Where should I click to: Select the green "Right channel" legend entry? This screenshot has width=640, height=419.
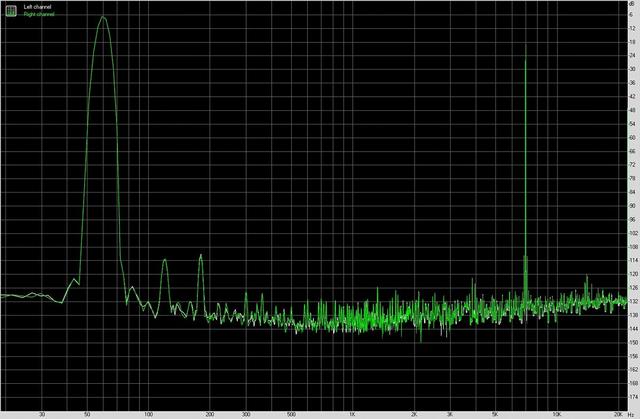pos(39,14)
